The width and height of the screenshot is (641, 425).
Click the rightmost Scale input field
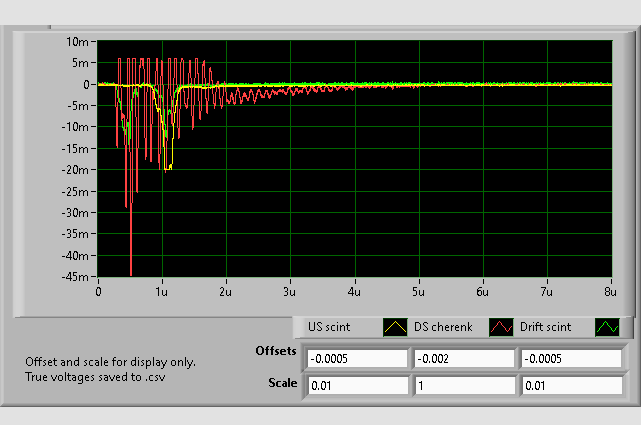pyautogui.click(x=569, y=385)
